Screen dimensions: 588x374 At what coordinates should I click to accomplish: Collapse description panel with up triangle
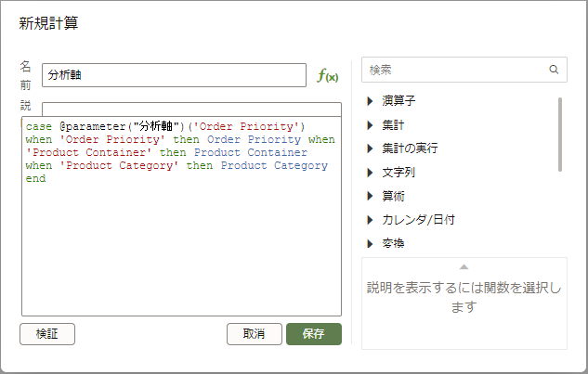pos(464,267)
